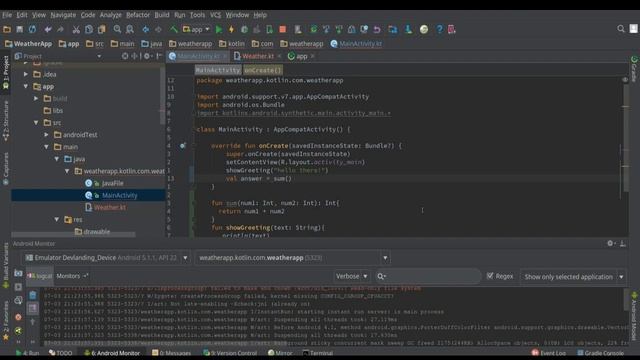Open the Show only selected application dropdown
Viewport: 640px width, 360px height.
(x=573, y=277)
